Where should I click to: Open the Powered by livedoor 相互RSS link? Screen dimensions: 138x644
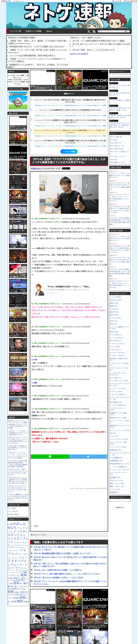click(x=79, y=54)
